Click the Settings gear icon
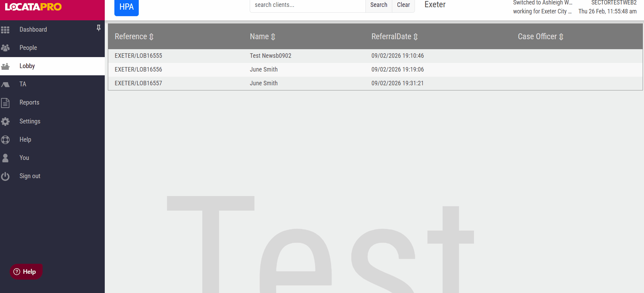 pyautogui.click(x=5, y=121)
